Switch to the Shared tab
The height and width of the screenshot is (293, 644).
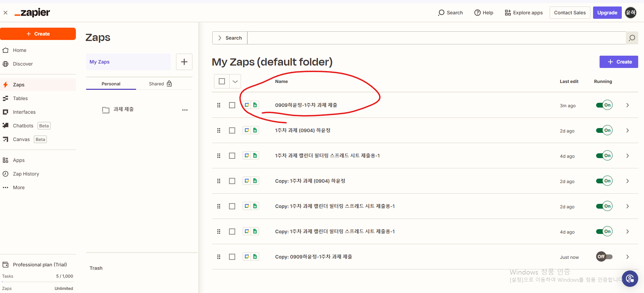(160, 84)
